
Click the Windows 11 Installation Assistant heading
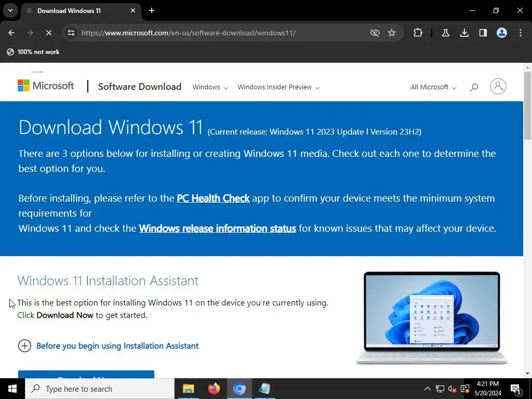(x=108, y=281)
